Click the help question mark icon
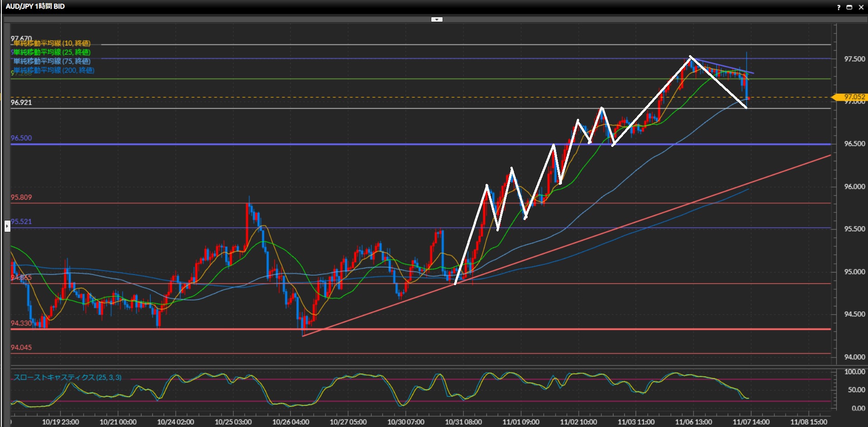868x427 pixels. (839, 7)
